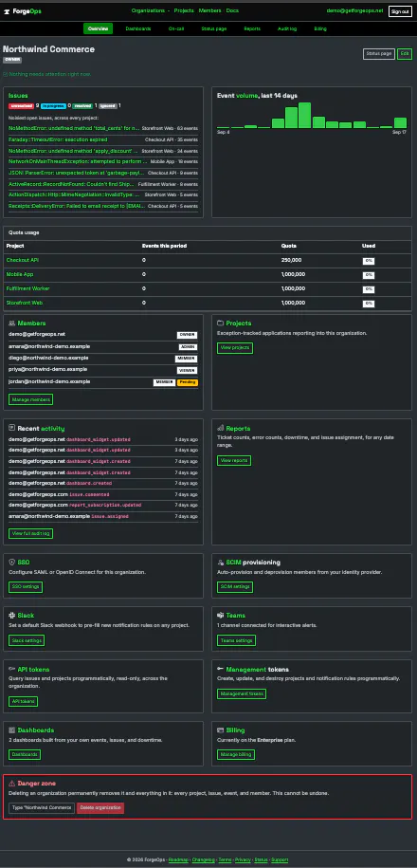This screenshot has width=417, height=868.
Task: Open Checkout API project in Quota usage
Action: 22,260
